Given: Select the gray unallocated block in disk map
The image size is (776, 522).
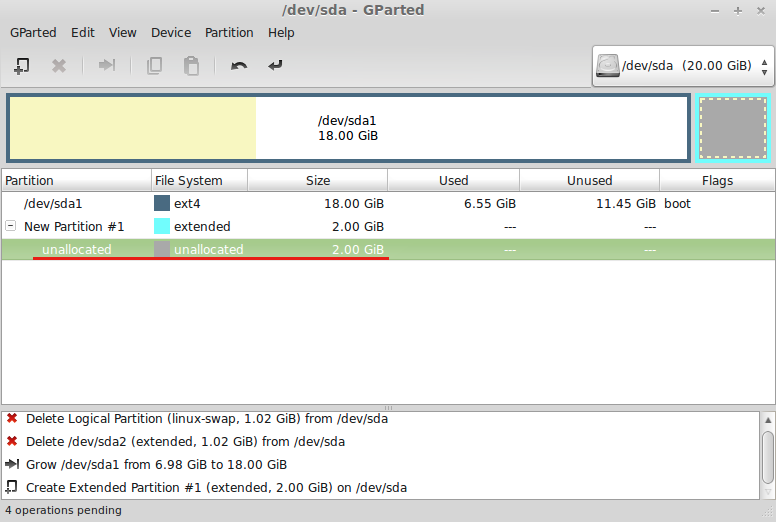Looking at the screenshot, I should pyautogui.click(x=733, y=128).
